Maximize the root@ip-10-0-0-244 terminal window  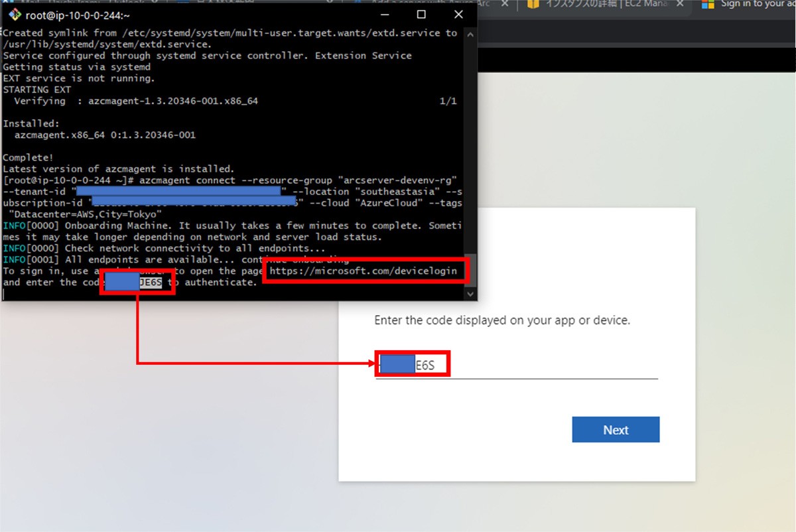pyautogui.click(x=421, y=15)
